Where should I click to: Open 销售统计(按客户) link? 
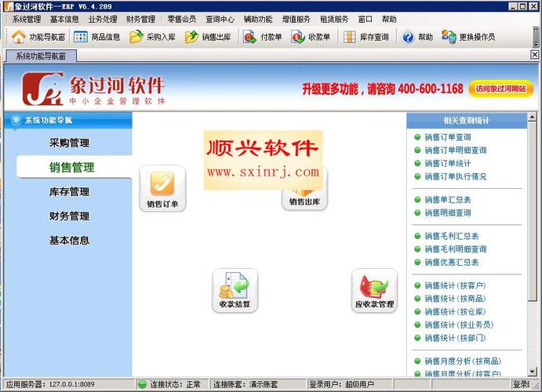point(455,285)
